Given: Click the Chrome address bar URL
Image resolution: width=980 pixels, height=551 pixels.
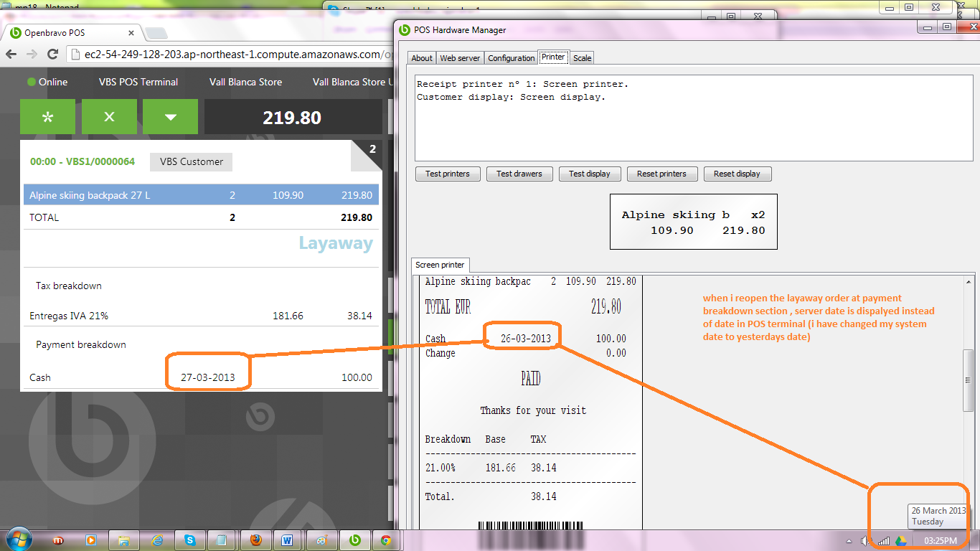Looking at the screenshot, I should tap(239, 55).
